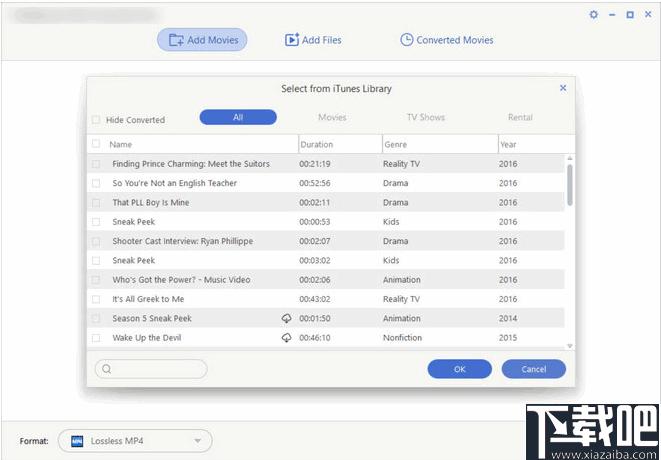Check the box for That PLL Boy Is Mine
Viewport: 661px width, 460px height.
(97, 202)
